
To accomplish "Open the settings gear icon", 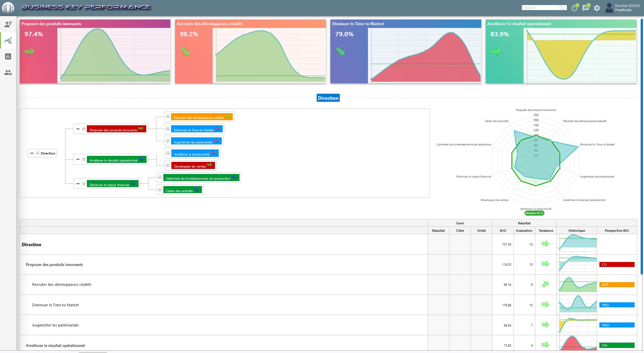I will point(597,8).
